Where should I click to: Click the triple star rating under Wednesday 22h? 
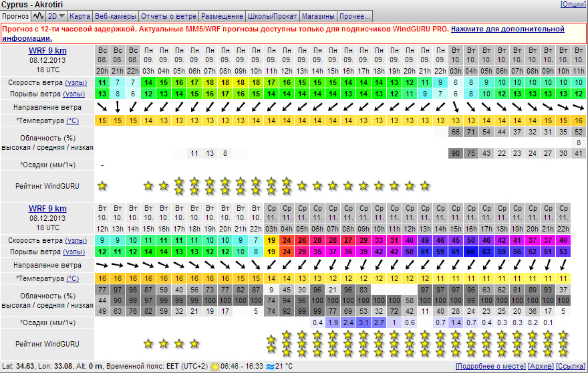(x=563, y=344)
